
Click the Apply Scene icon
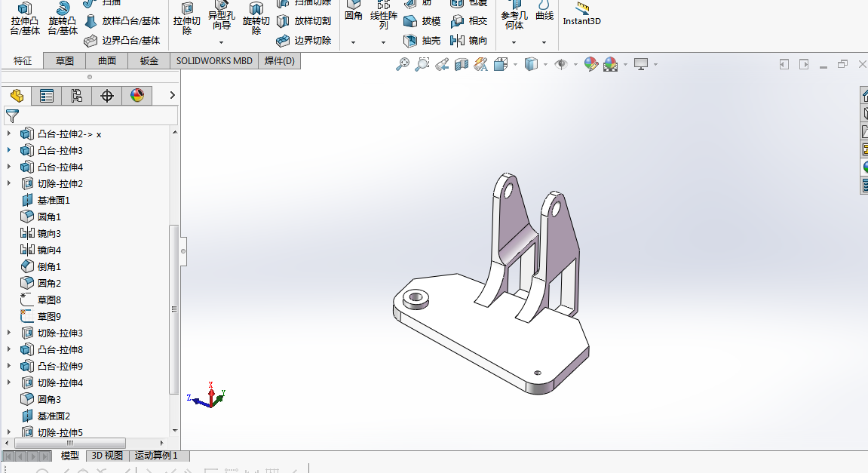(x=611, y=64)
